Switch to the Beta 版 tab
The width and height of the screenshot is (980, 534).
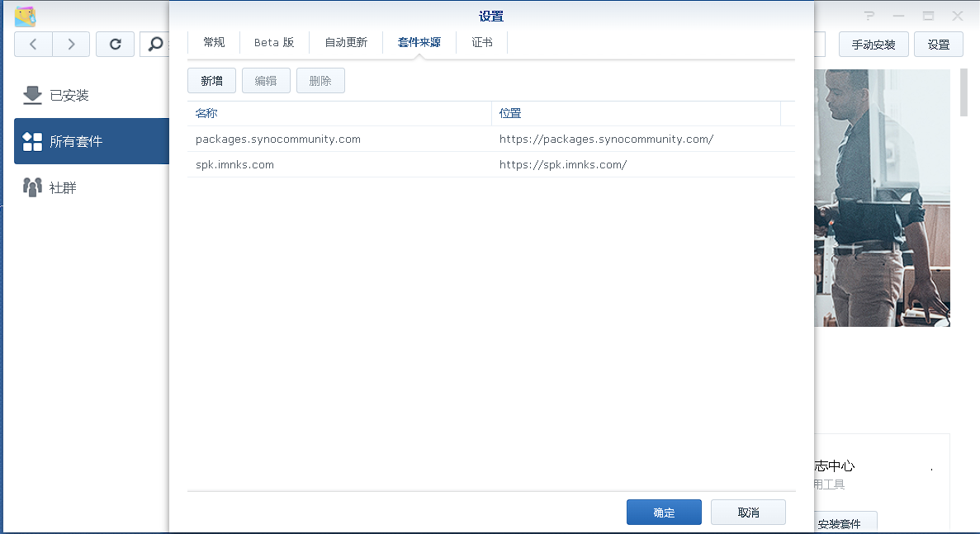tap(274, 42)
